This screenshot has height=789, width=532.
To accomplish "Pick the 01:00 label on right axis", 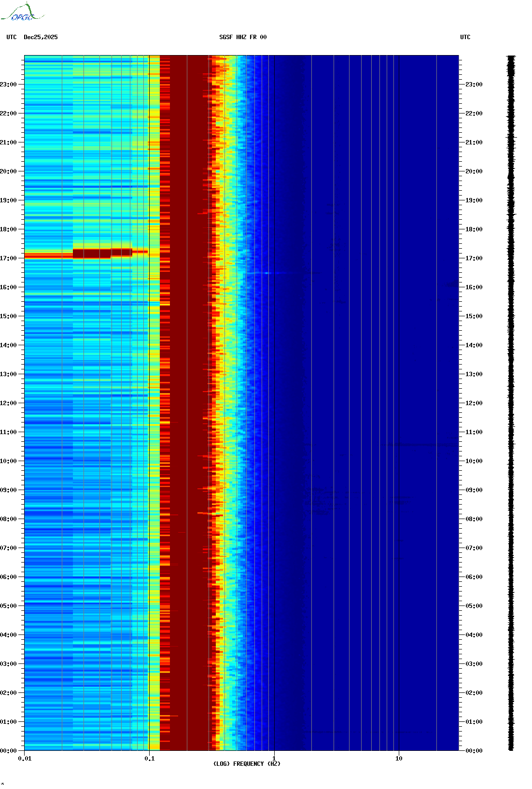I will tap(474, 722).
